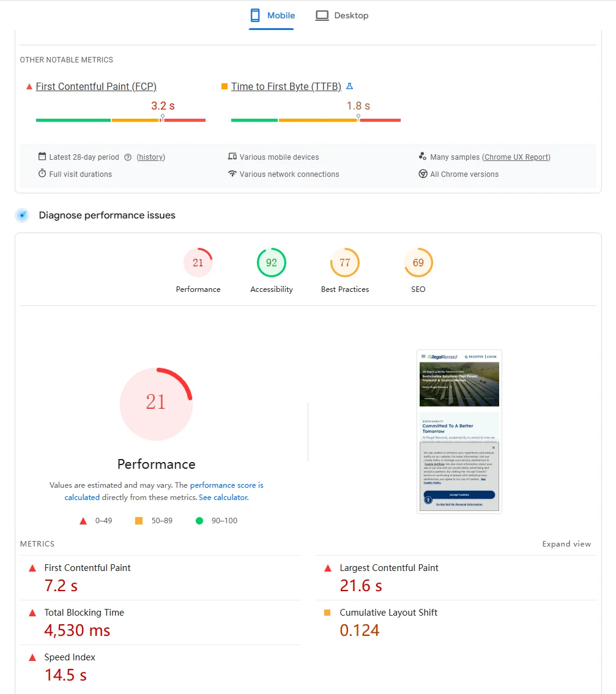Click the OTHER NOTABLE METRICS heading
Screen dimensions: 616x694
click(x=67, y=60)
